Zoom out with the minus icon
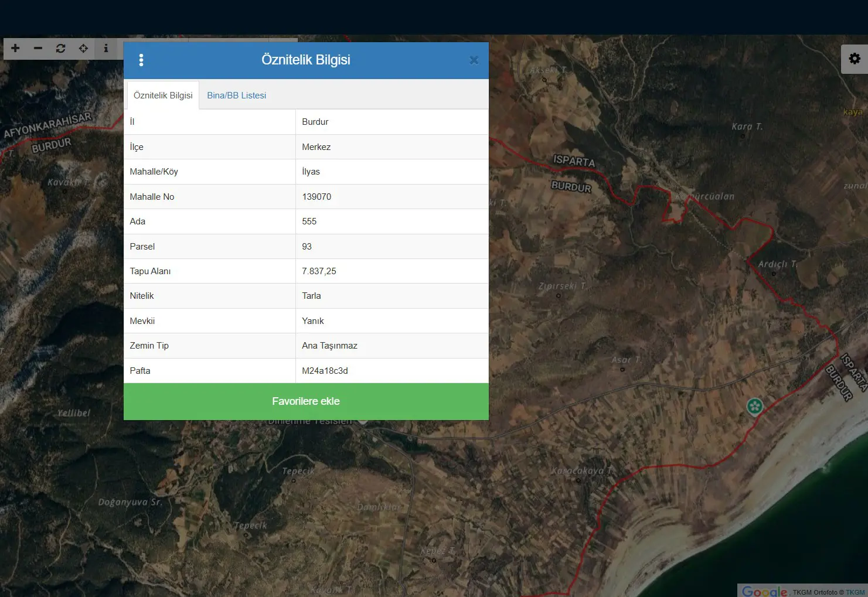The height and width of the screenshot is (597, 868). coord(38,48)
